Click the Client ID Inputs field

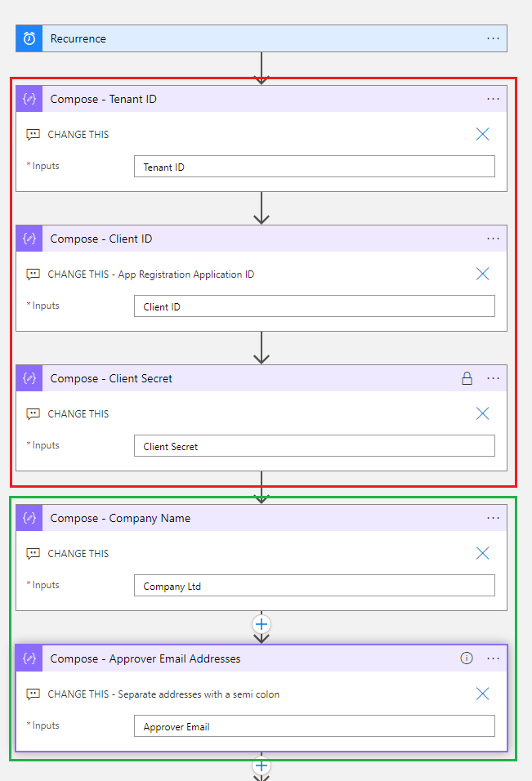314,306
